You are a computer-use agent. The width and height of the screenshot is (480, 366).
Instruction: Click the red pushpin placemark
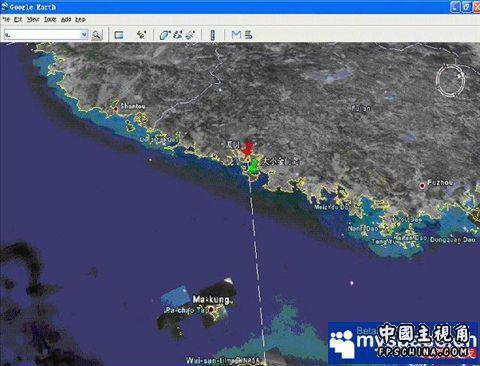[x=247, y=148]
